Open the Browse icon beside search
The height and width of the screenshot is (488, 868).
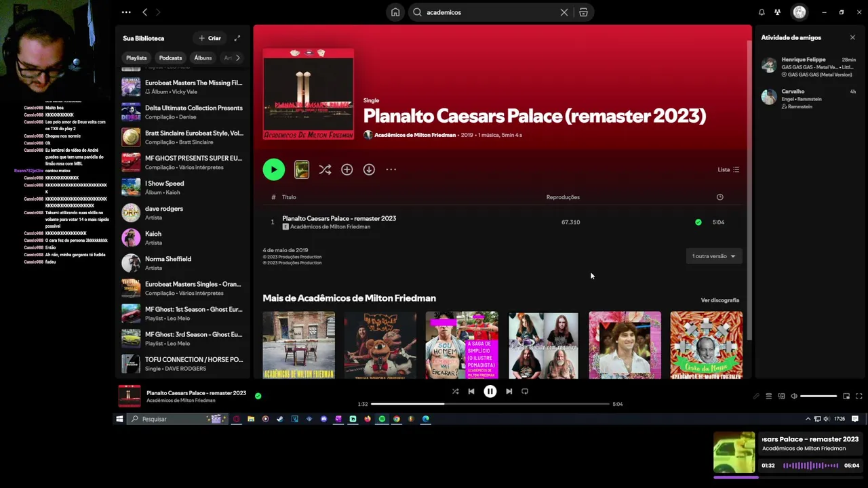coord(583,12)
